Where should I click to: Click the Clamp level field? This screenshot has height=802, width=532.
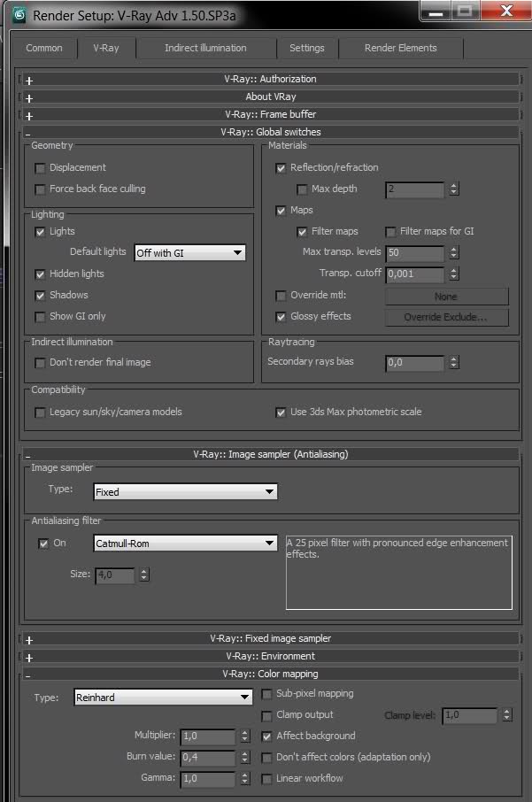pyautogui.click(x=470, y=715)
